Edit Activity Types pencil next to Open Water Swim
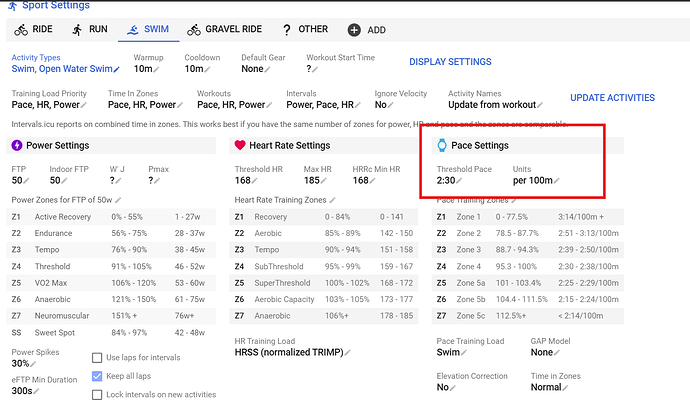Image resolution: width=690 pixels, height=410 pixels. pos(117,70)
